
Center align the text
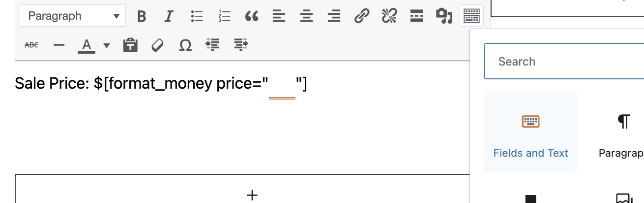(x=307, y=16)
